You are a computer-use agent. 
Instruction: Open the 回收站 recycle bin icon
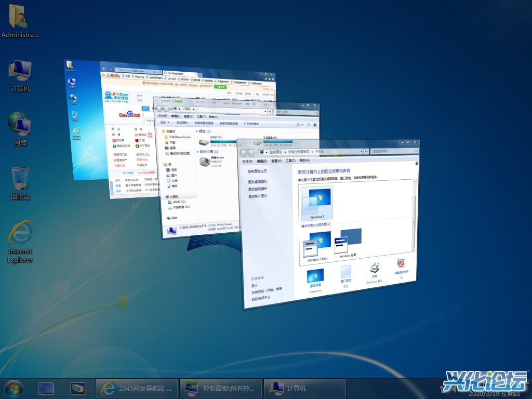pyautogui.click(x=20, y=183)
